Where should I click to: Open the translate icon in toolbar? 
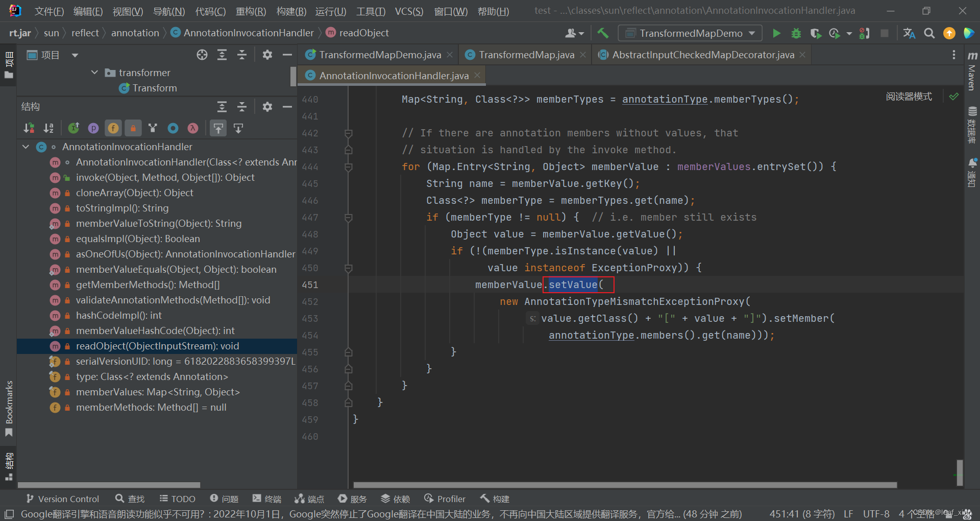(x=909, y=33)
